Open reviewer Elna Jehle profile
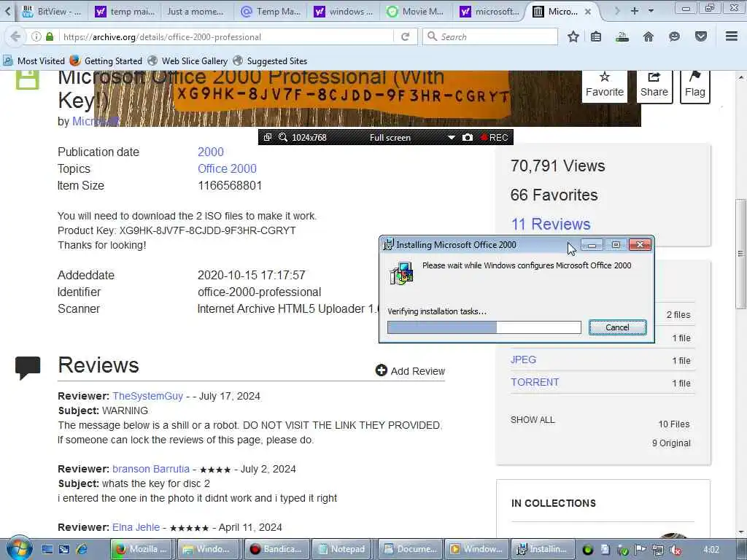The height and width of the screenshot is (560, 747). (136, 528)
